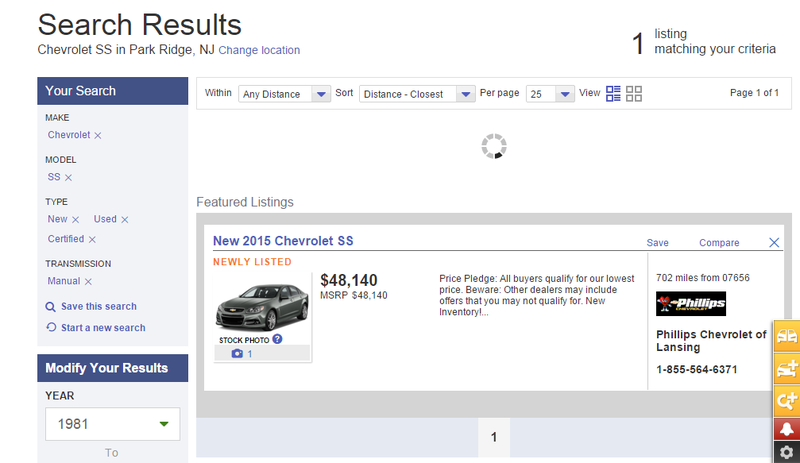Viewport: 800px width, 463px height.
Task: Open the alerts bell side tool
Action: pos(787,429)
